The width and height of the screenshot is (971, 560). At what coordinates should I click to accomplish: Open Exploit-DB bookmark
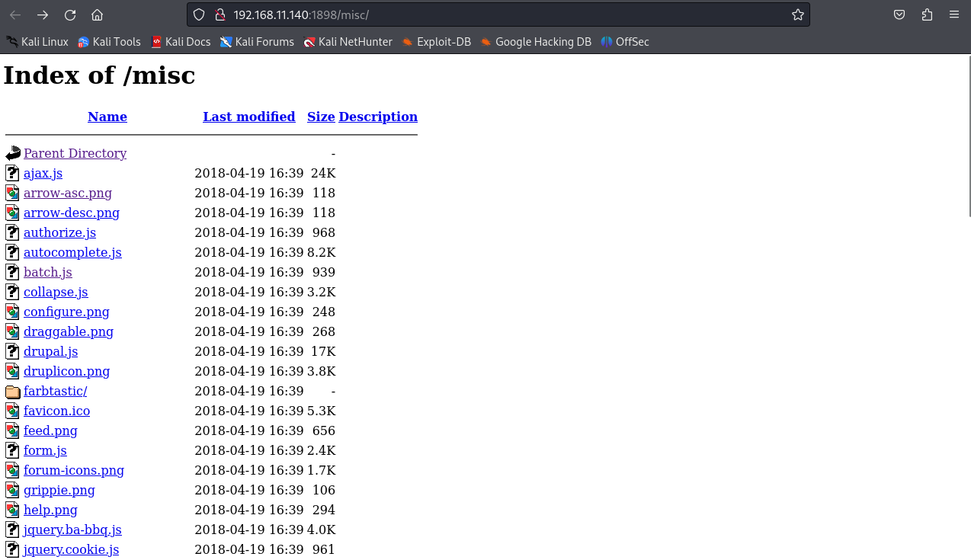(437, 42)
